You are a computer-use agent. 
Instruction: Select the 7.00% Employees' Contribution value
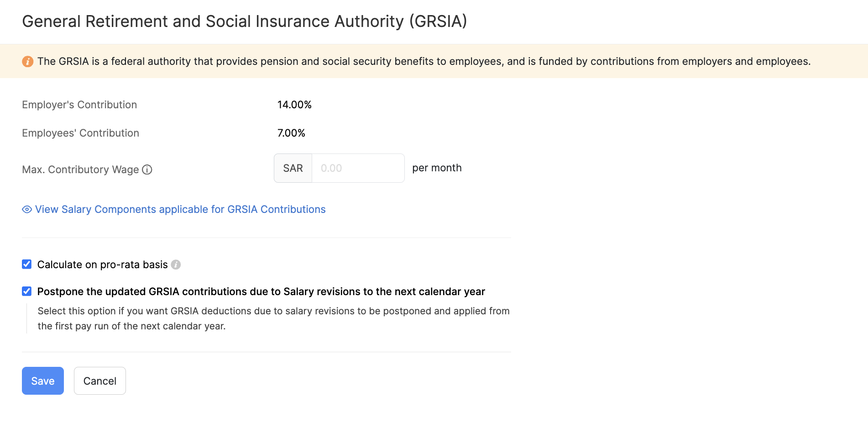coord(291,133)
